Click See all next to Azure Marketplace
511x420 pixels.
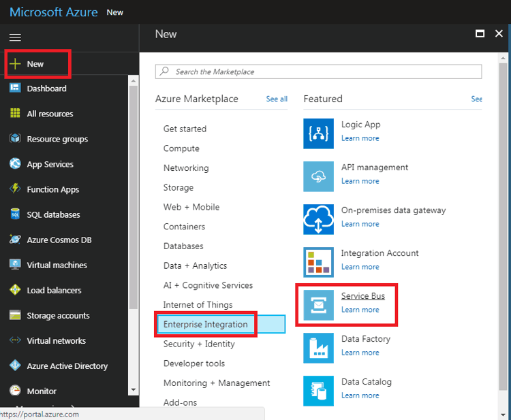[277, 99]
